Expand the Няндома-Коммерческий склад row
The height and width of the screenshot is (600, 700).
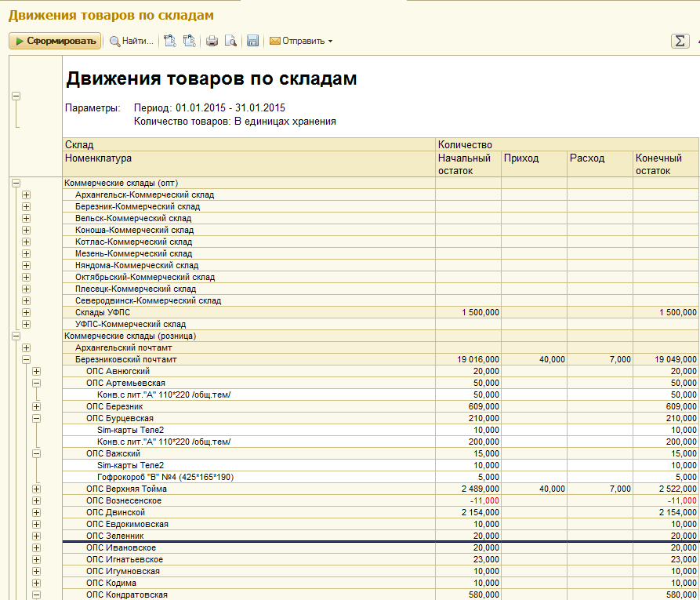(26, 265)
